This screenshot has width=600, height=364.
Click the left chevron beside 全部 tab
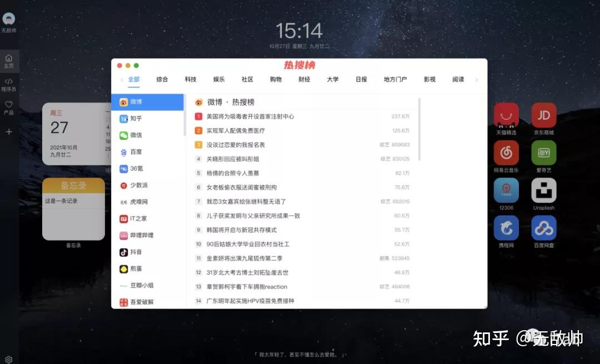point(122,79)
